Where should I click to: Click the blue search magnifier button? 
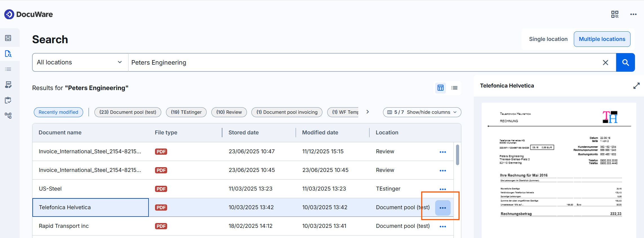625,62
